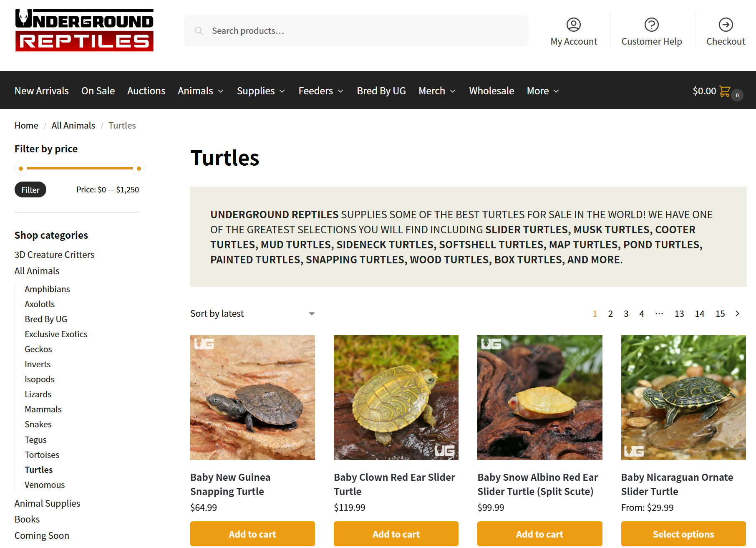The width and height of the screenshot is (756, 548).
Task: Go to next page using arrow icon
Action: coord(737,313)
